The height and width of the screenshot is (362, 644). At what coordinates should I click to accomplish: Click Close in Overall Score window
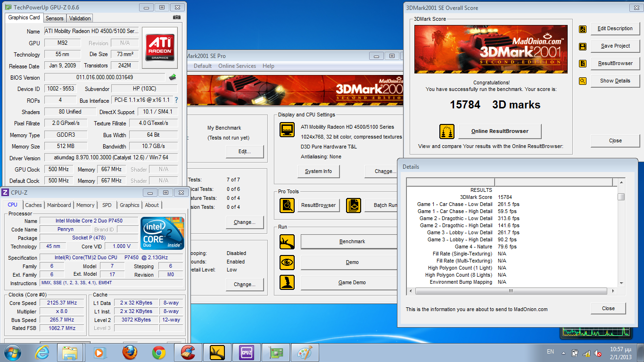click(615, 140)
